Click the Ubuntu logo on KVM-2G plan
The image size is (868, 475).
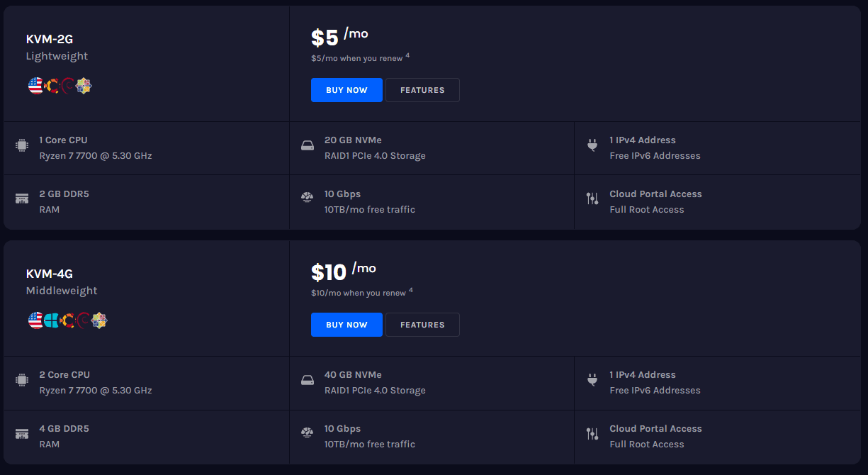pyautogui.click(x=52, y=86)
